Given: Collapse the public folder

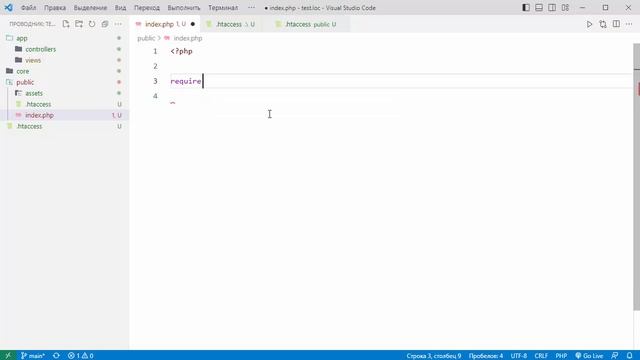Looking at the screenshot, I should point(64,82).
